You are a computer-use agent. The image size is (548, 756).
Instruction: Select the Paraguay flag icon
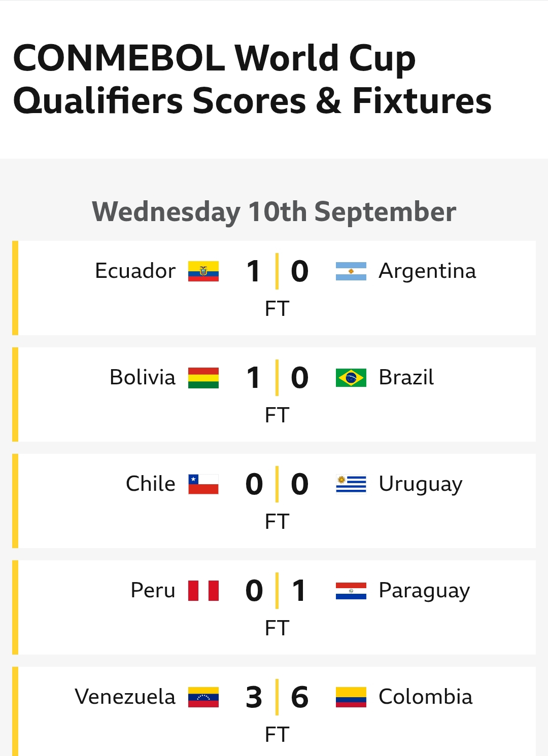(351, 591)
